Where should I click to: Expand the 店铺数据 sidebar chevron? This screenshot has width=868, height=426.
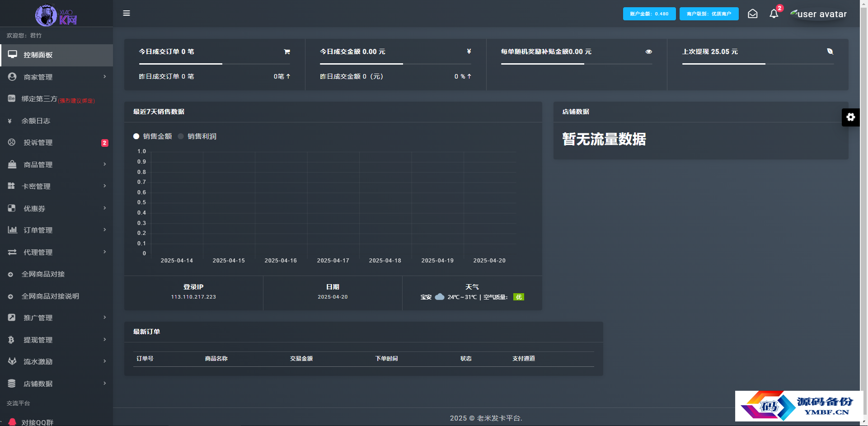(x=105, y=383)
